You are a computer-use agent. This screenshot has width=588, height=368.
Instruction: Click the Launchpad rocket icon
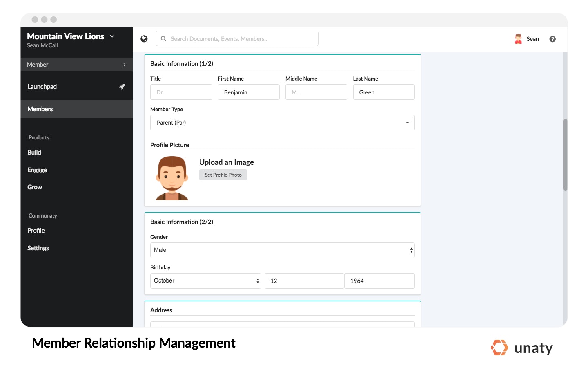[x=122, y=87]
